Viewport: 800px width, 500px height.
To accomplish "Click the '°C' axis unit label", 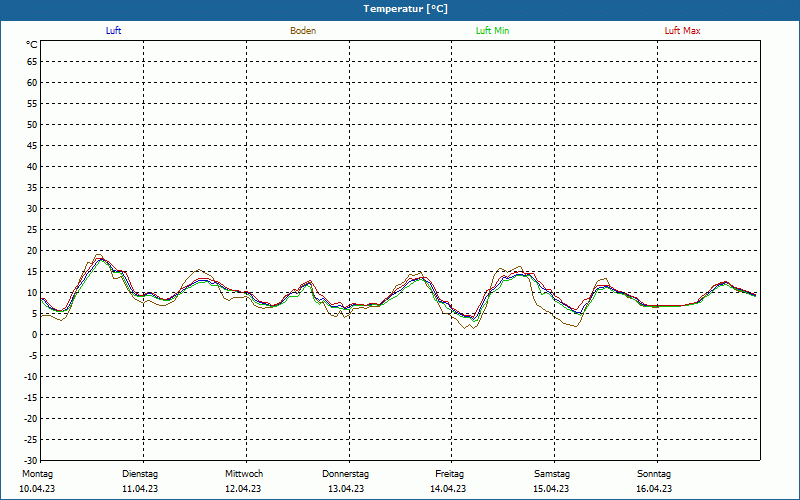I will click(x=32, y=45).
